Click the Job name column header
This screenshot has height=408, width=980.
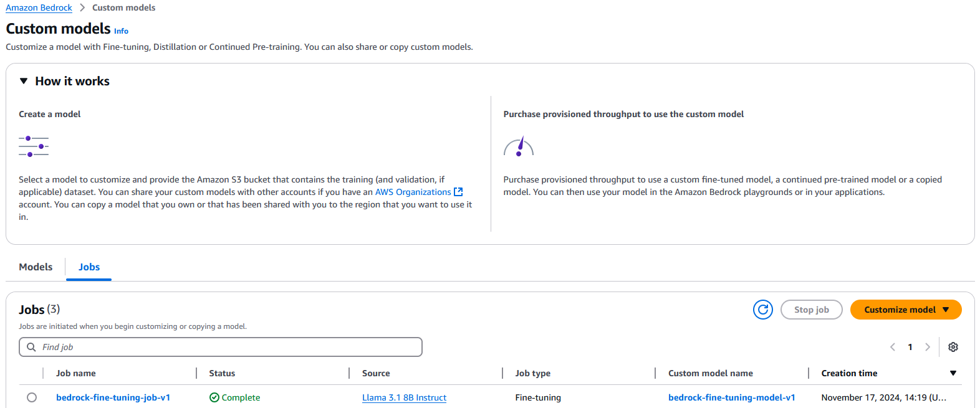[x=76, y=373]
